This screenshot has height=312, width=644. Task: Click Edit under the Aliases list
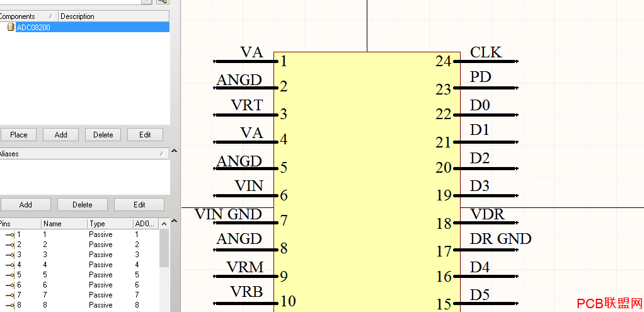click(139, 205)
